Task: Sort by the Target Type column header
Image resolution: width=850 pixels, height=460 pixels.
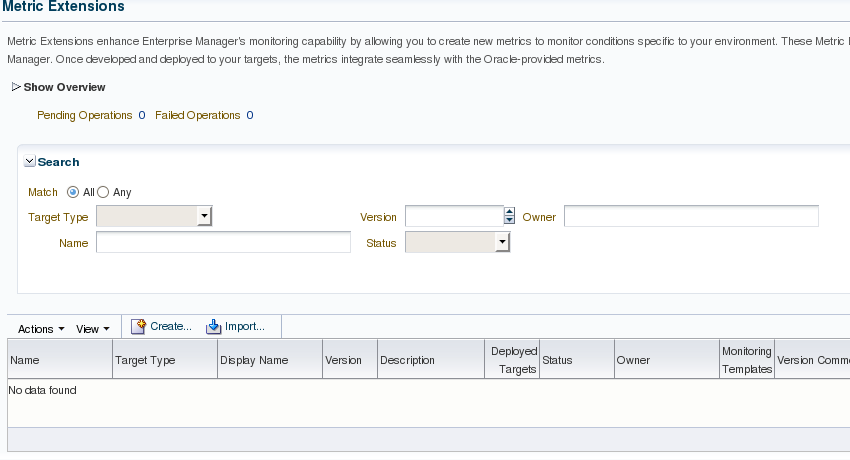Action: pos(146,360)
